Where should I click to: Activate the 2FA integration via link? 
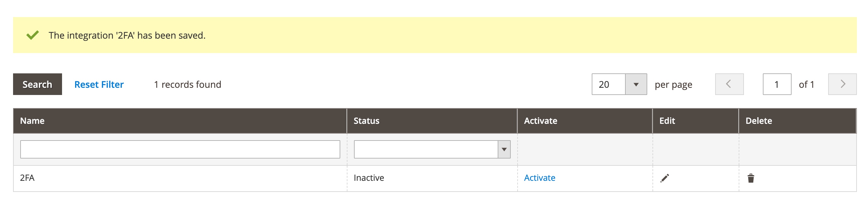pyautogui.click(x=539, y=178)
